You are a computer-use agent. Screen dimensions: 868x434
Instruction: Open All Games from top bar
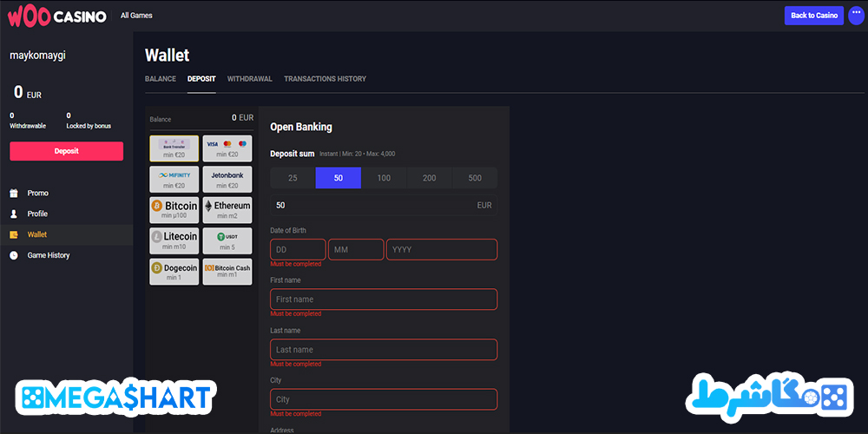click(x=136, y=16)
